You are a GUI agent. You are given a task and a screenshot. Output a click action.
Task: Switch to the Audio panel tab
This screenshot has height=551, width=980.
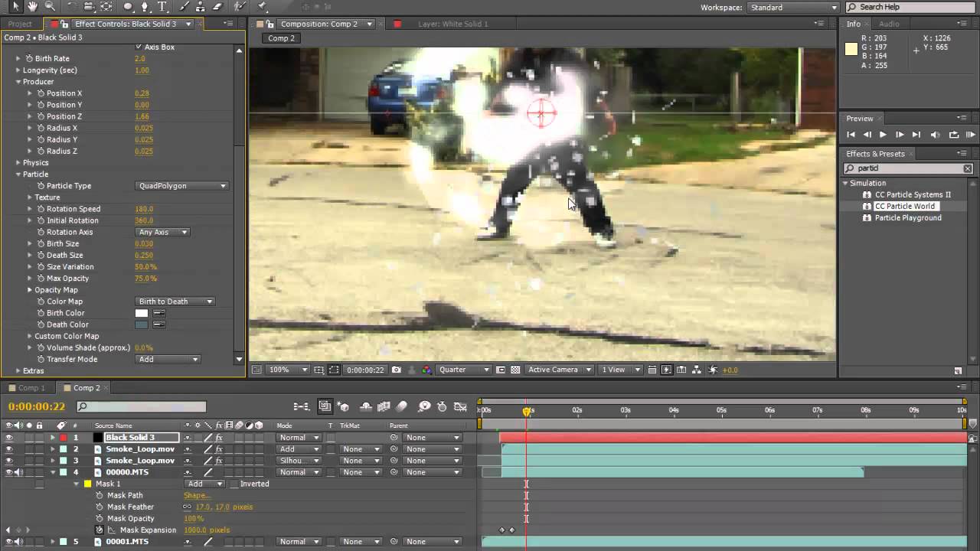[x=889, y=24]
